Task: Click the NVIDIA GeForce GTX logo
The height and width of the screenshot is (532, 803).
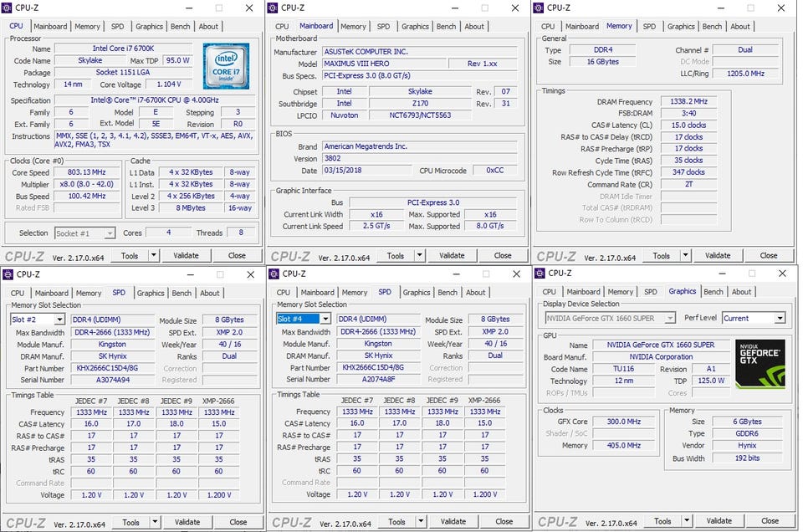Action: tap(760, 362)
